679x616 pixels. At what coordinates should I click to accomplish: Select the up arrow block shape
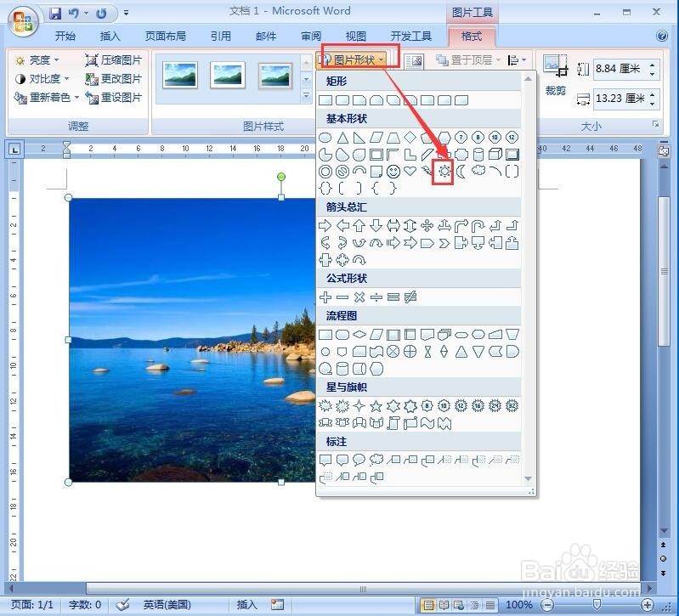359,225
